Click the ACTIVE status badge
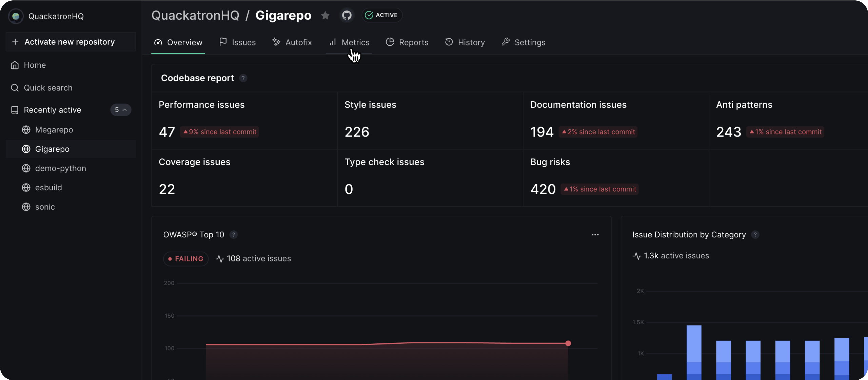The height and width of the screenshot is (380, 868). (x=382, y=15)
